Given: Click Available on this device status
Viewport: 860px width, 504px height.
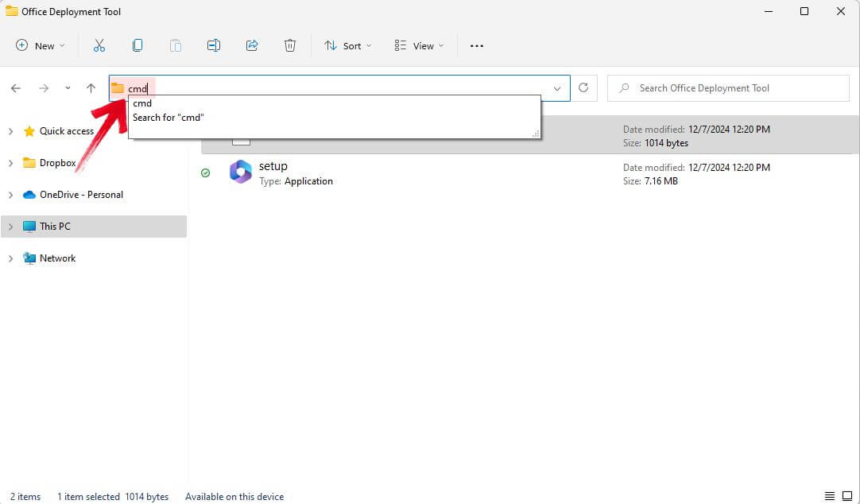Looking at the screenshot, I should [234, 496].
